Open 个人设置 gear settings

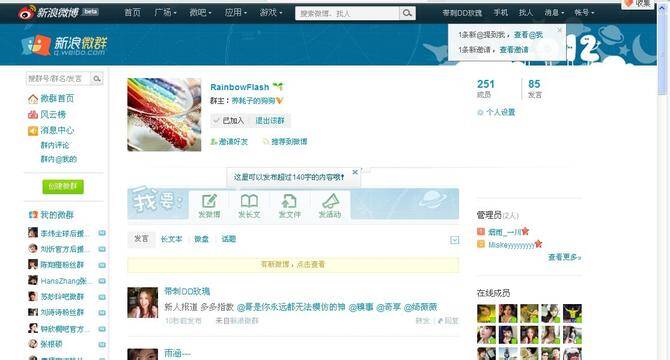pos(496,112)
